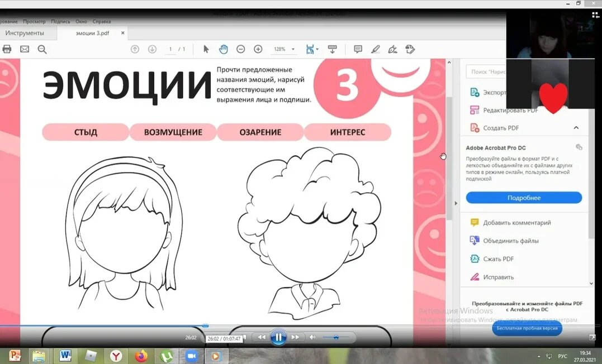Skip forward with double-arrow control
Viewport: 602px width, 364px height.
coord(296,337)
